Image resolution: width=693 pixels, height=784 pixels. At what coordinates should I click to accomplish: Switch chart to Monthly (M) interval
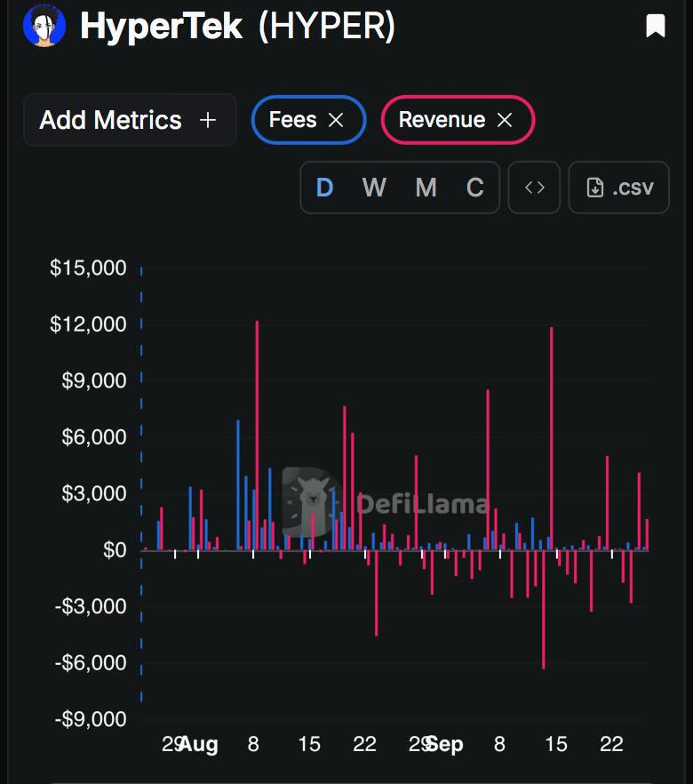(x=426, y=188)
